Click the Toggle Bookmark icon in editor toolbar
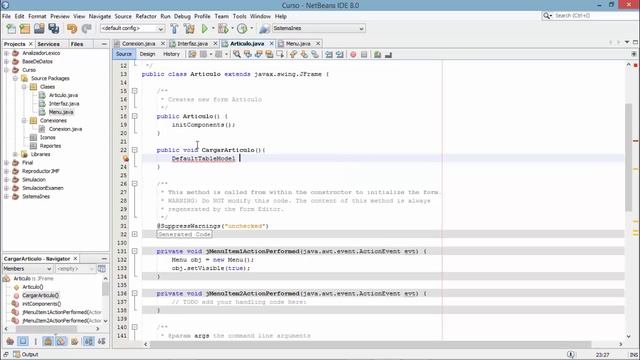640x360 pixels. [x=315, y=54]
